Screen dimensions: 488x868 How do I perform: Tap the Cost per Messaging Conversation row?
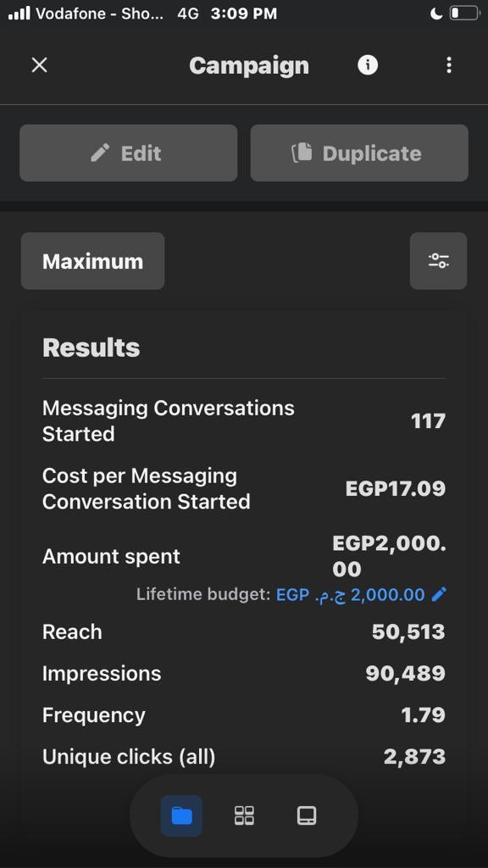pyautogui.click(x=244, y=489)
